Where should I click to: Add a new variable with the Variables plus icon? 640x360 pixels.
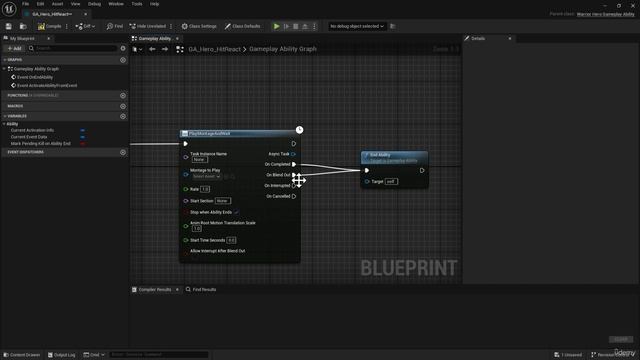coord(123,116)
